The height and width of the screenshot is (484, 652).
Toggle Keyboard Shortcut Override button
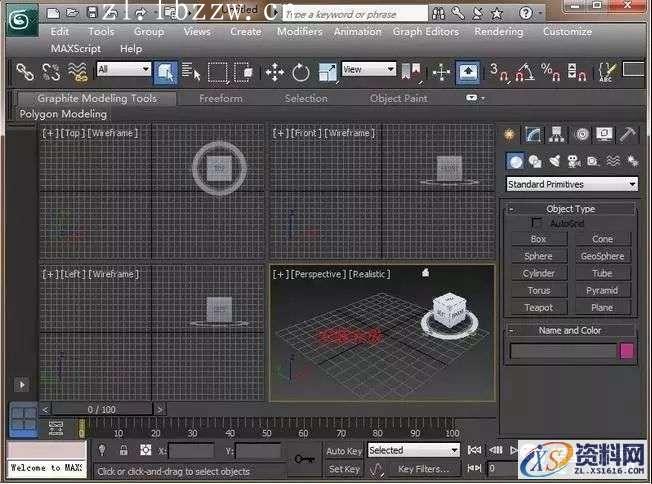click(468, 73)
